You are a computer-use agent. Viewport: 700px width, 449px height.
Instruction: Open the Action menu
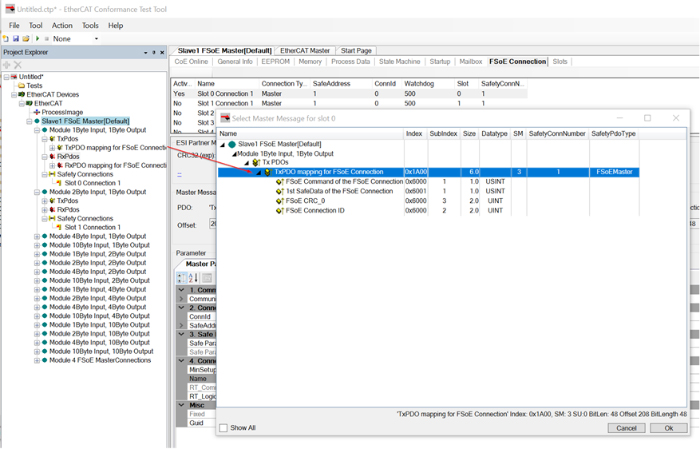click(62, 25)
